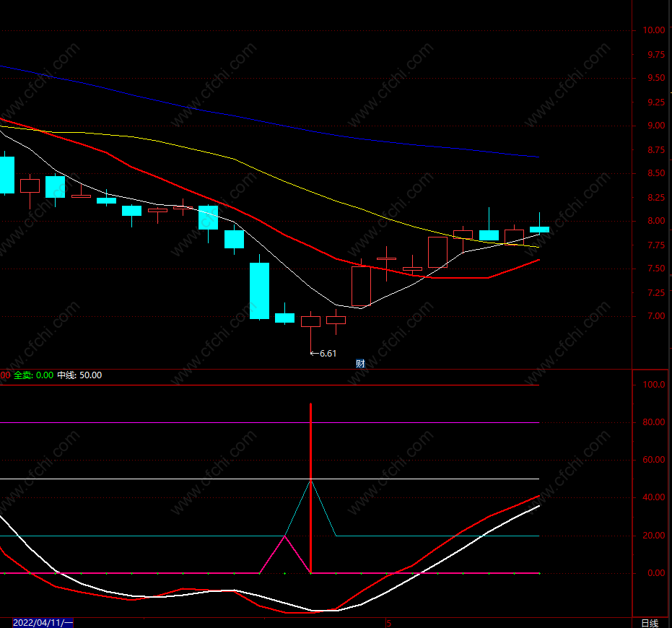This screenshot has height=628, width=672.
Task: Click the month 5 marker on time axis
Action: coord(389,623)
